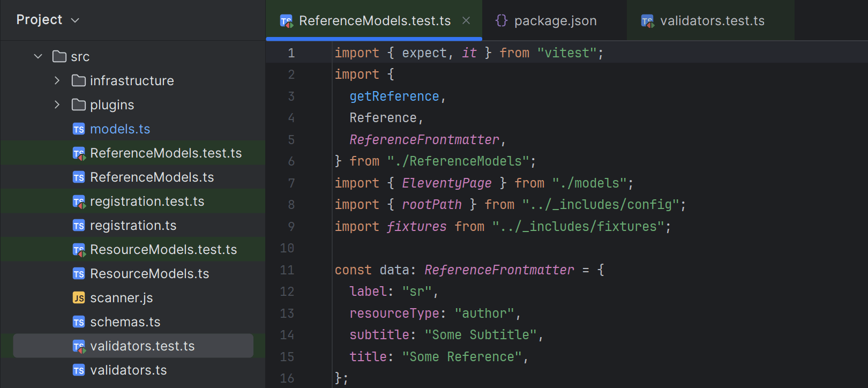Expand the plugins folder arrow
The height and width of the screenshot is (388, 868).
(x=57, y=105)
